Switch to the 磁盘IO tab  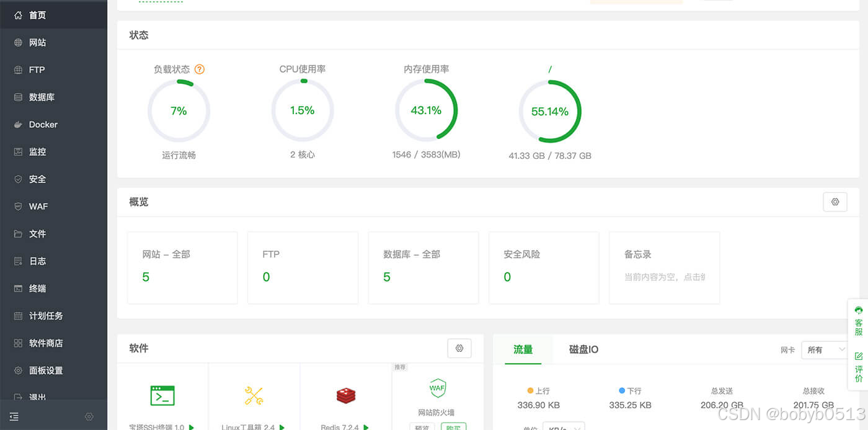coord(583,349)
